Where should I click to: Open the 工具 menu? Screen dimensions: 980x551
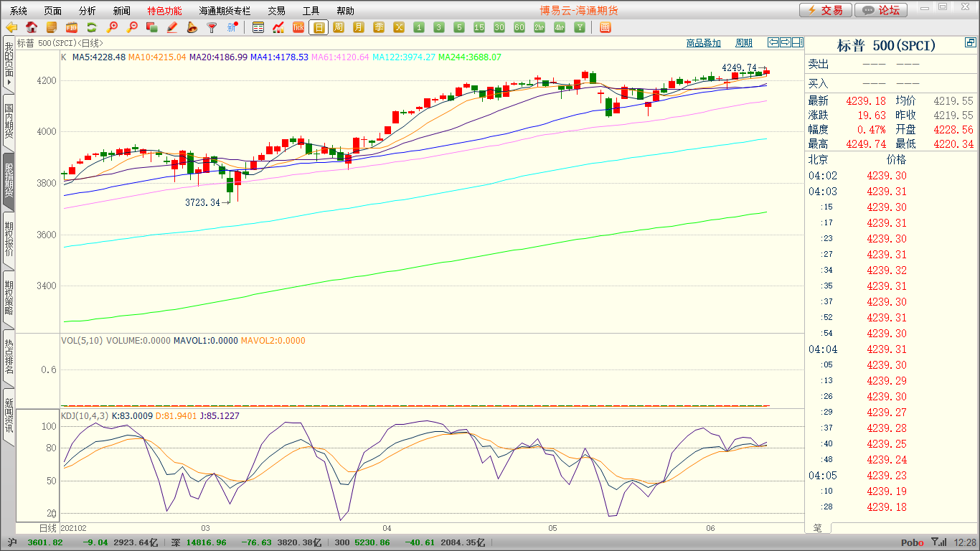coord(311,11)
